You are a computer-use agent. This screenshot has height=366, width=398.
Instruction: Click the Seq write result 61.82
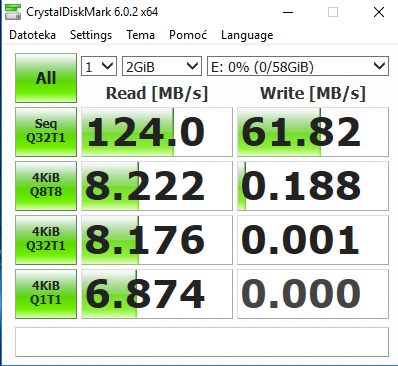point(313,132)
